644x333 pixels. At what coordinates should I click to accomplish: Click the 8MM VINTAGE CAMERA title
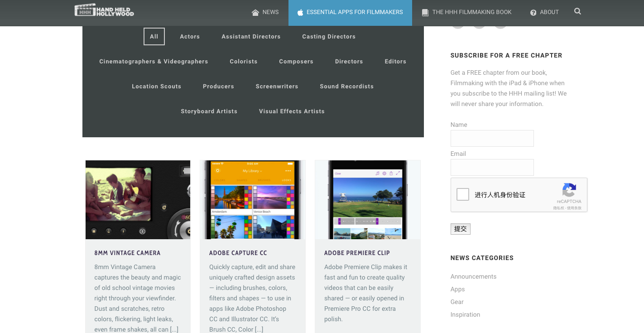[127, 253]
